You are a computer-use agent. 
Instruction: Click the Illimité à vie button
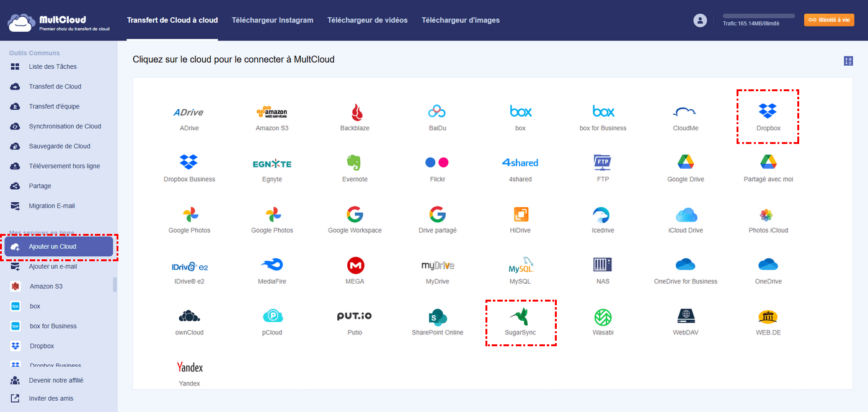pos(829,20)
